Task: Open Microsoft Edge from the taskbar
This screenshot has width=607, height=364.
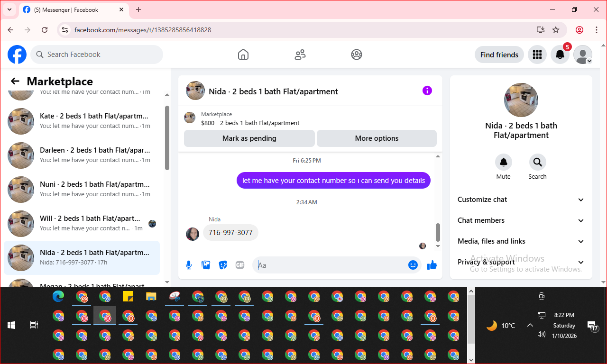Action: pyautogui.click(x=58, y=297)
